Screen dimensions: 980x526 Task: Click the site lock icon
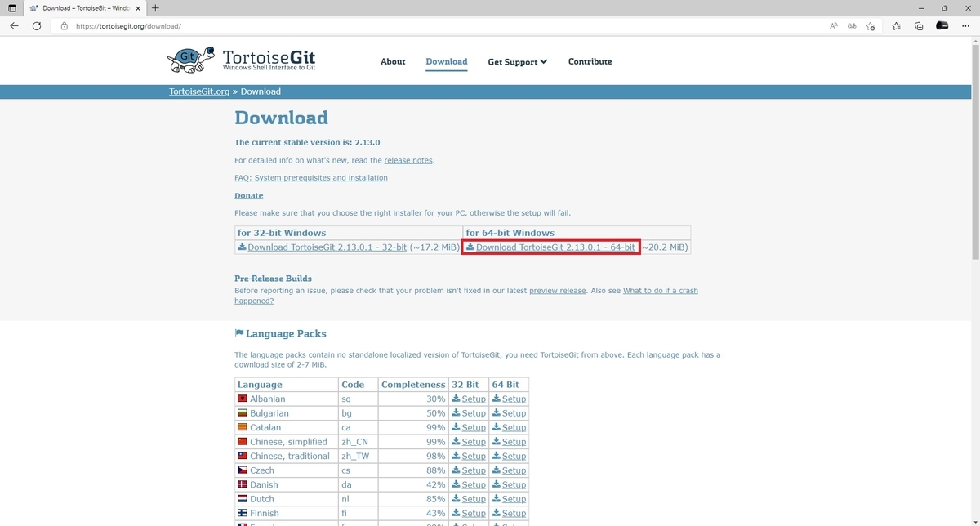pyautogui.click(x=65, y=26)
